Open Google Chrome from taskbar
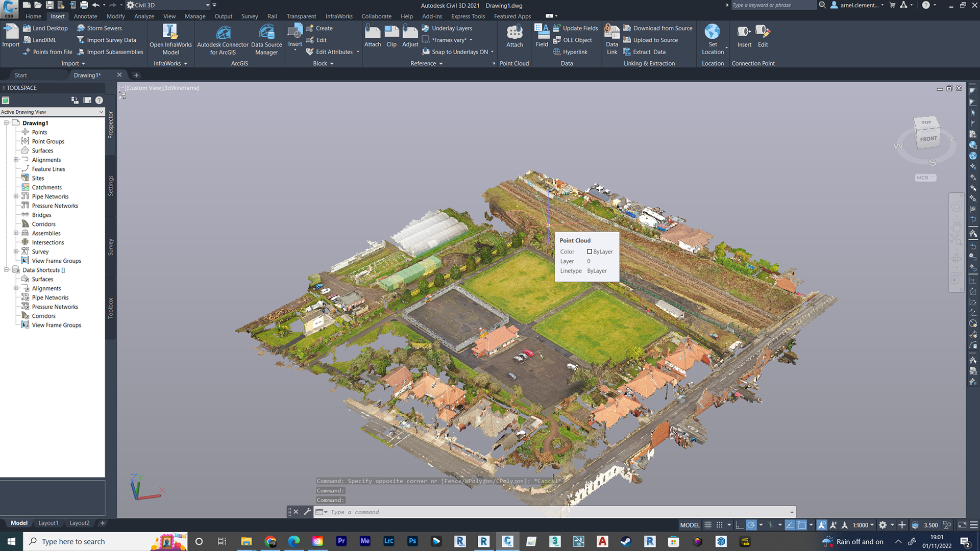The width and height of the screenshot is (980, 551). tap(270, 541)
